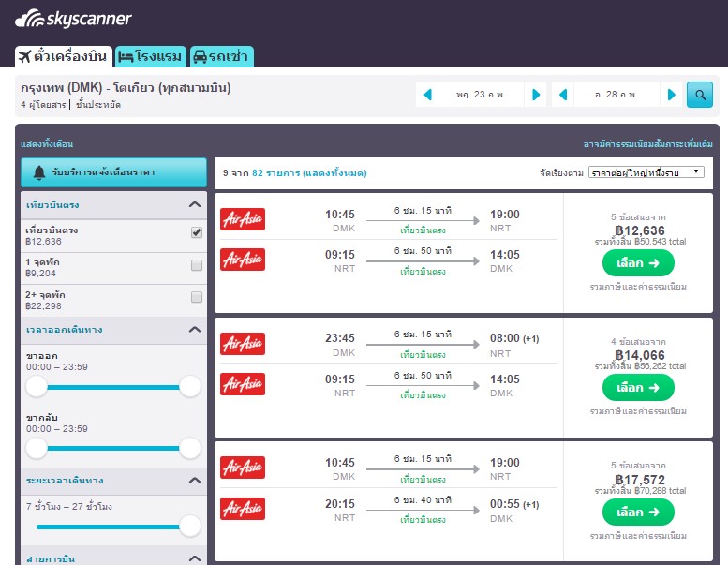Click the outbound time slider right handle
Image resolution: width=728 pixels, height=565 pixels.
pyautogui.click(x=190, y=386)
